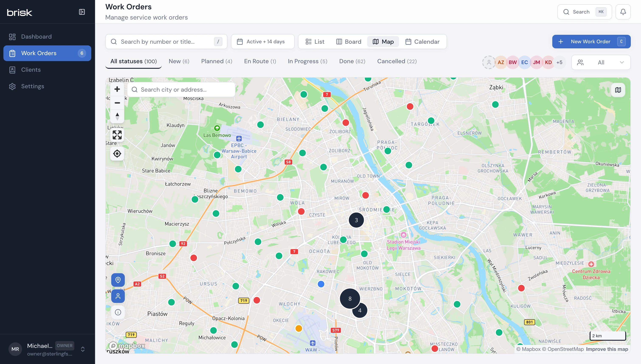Click the green marker near Piastów
The width and height of the screenshot is (641, 364).
pos(171,302)
